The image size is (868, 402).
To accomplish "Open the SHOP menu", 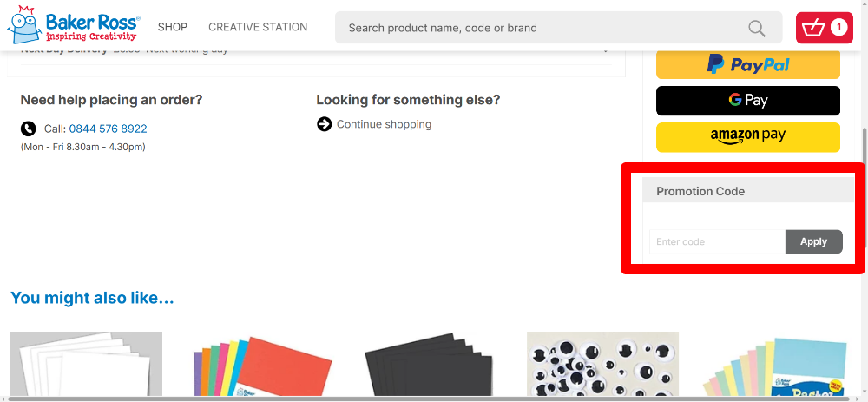I will coord(172,27).
